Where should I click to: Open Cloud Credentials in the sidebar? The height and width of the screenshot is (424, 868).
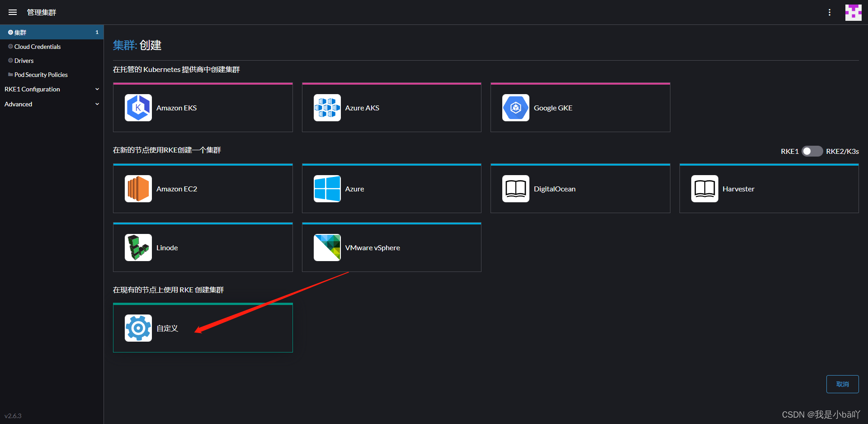point(52,46)
